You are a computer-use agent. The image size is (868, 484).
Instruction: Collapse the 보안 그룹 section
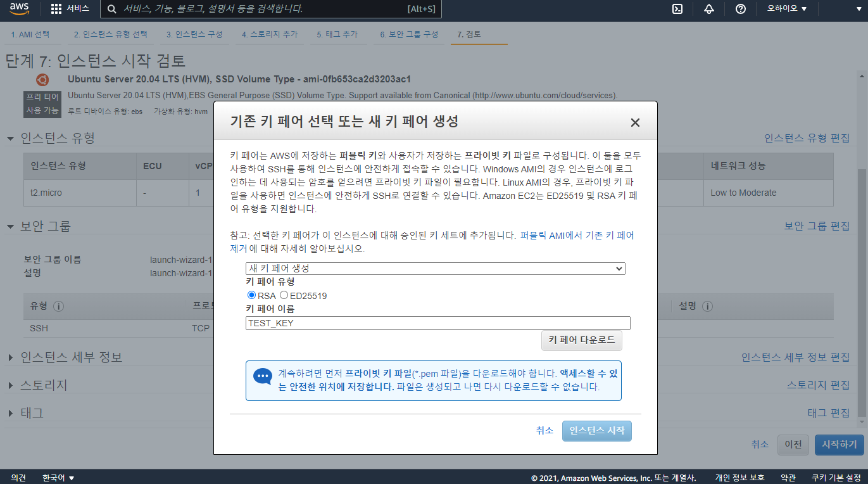coord(11,226)
